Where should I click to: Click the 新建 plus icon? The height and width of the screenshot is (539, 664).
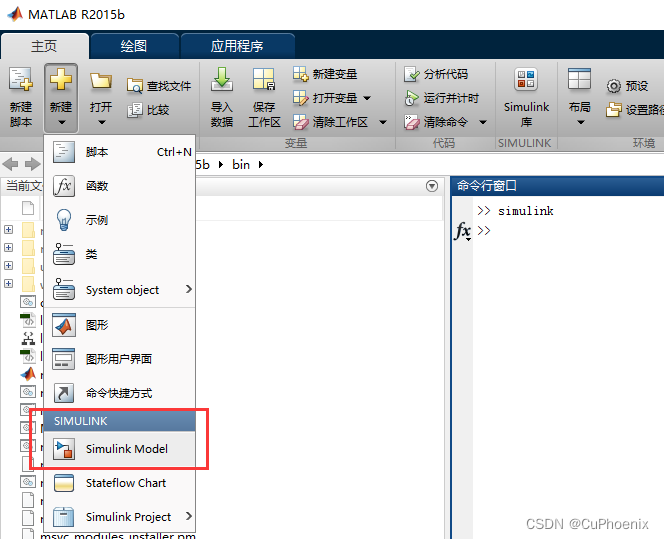(61, 80)
